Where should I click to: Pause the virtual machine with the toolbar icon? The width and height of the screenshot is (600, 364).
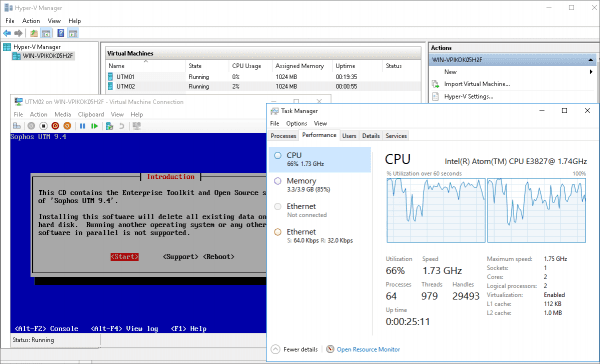point(82,126)
